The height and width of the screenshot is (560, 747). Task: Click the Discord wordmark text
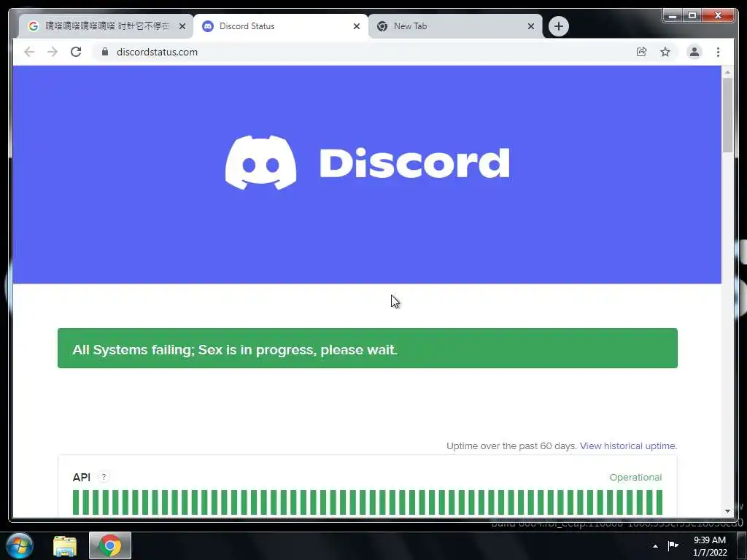(414, 163)
